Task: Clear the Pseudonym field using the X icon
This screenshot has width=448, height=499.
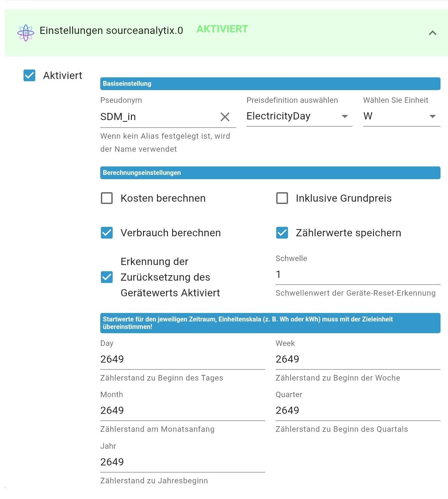Action: click(225, 117)
